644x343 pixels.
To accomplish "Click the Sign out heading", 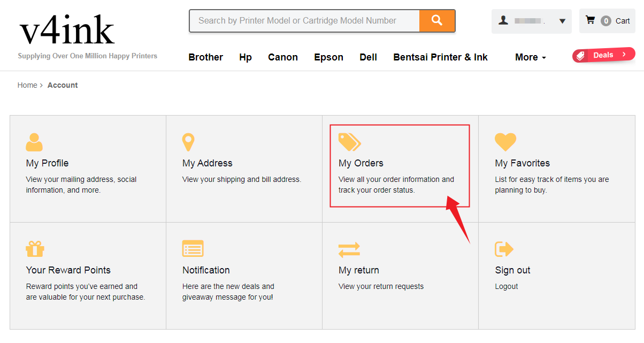I will click(513, 270).
